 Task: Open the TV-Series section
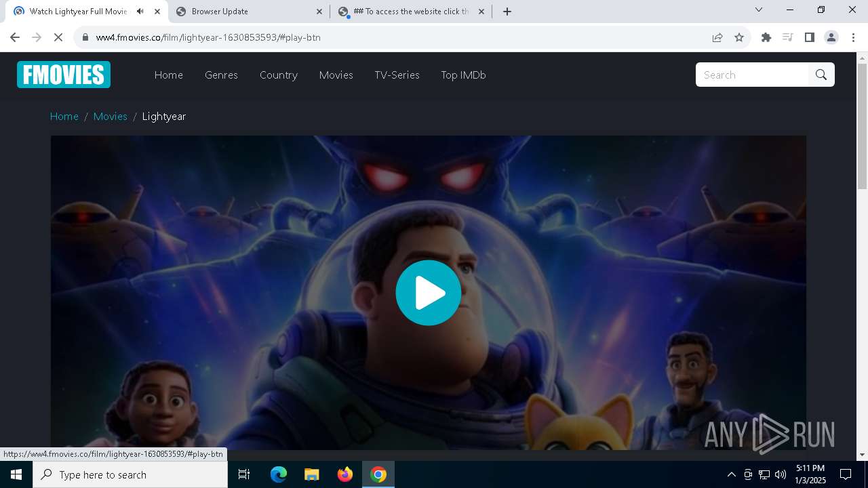click(397, 75)
